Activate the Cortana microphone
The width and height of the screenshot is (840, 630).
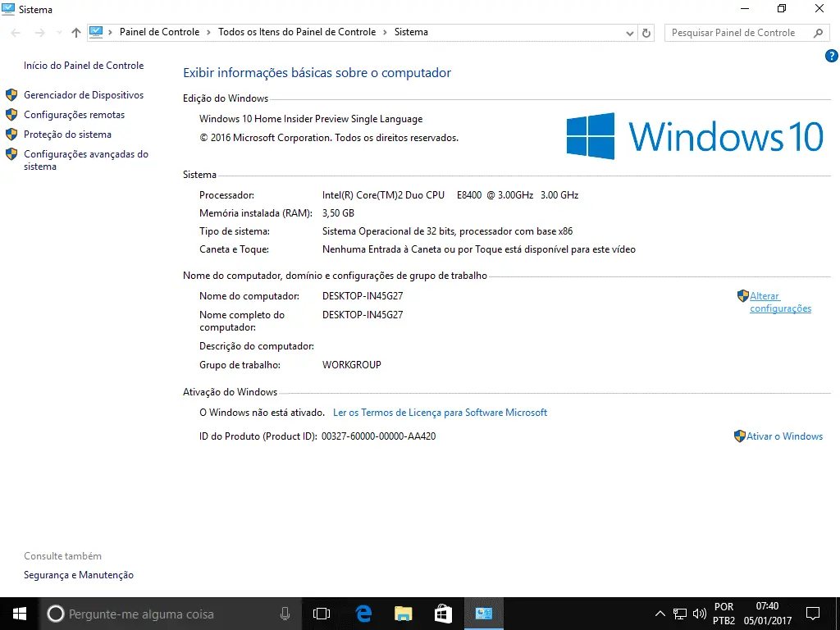pos(285,614)
